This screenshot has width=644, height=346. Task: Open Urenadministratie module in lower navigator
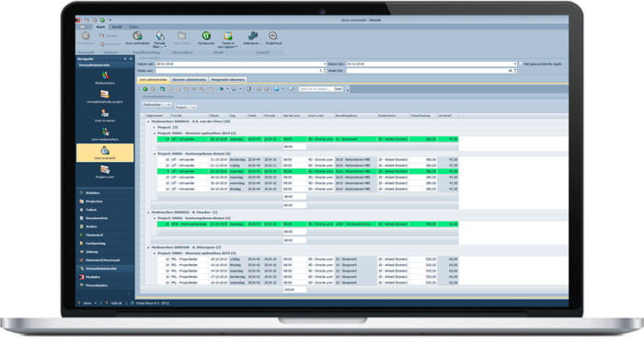105,269
